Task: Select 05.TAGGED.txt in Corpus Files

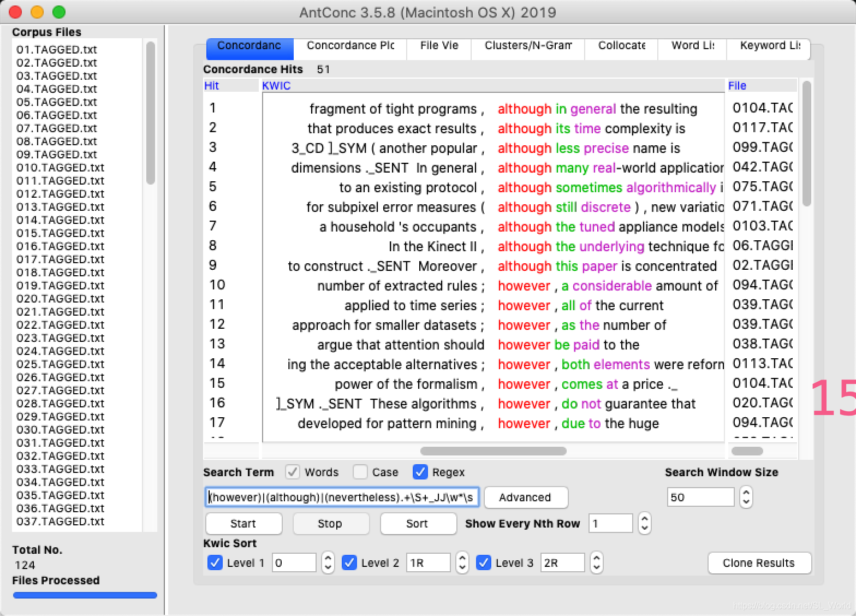Action: point(57,102)
